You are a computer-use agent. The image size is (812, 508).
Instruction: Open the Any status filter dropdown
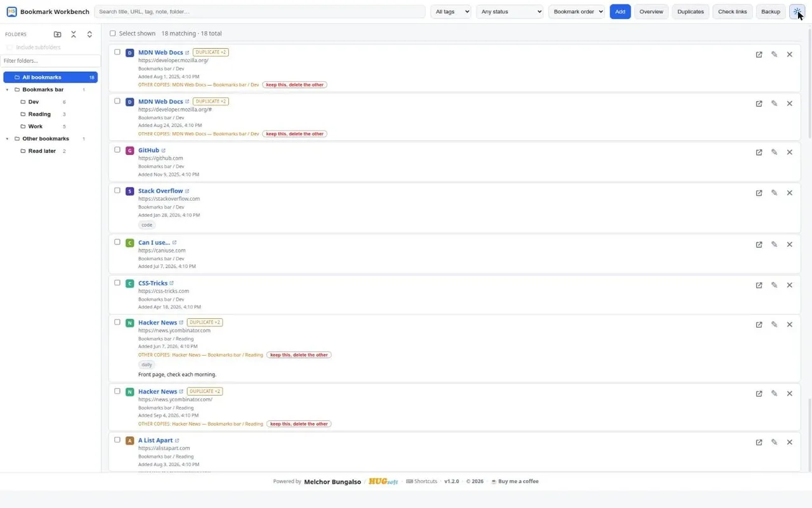[510, 11]
